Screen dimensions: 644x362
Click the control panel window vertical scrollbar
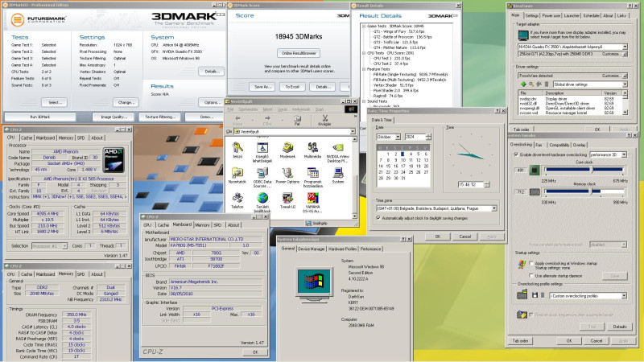click(x=355, y=177)
